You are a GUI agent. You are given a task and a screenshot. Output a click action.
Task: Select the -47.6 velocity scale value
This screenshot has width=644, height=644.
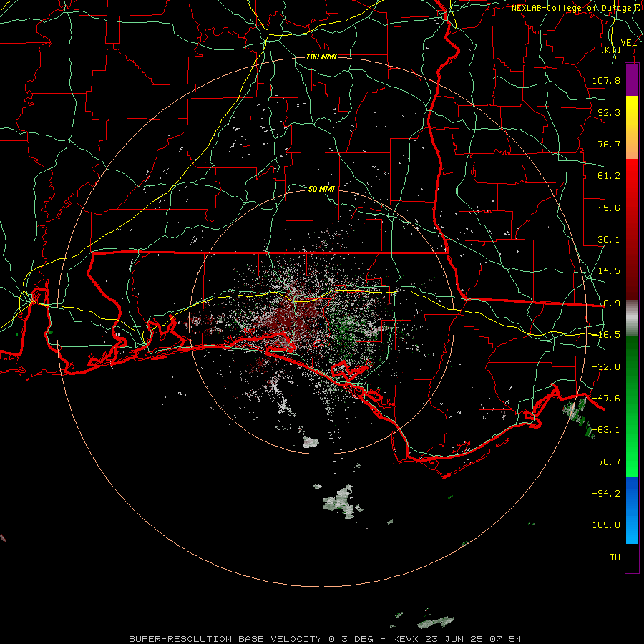[x=606, y=399]
